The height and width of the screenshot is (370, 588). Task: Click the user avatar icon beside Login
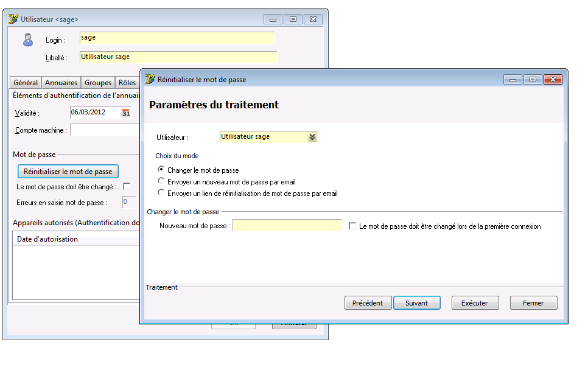28,40
